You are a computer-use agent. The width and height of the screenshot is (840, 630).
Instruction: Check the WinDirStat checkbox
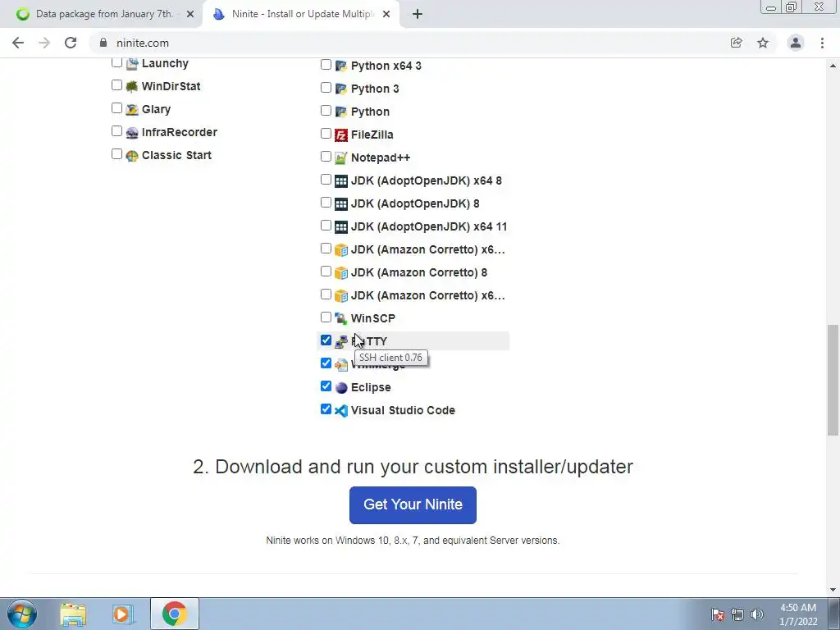pyautogui.click(x=116, y=84)
